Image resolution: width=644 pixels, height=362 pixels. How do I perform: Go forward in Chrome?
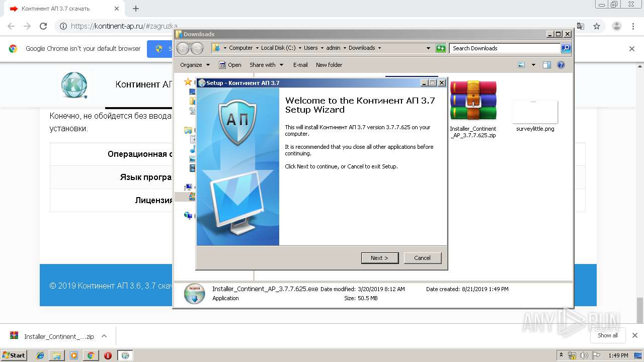coord(27,26)
